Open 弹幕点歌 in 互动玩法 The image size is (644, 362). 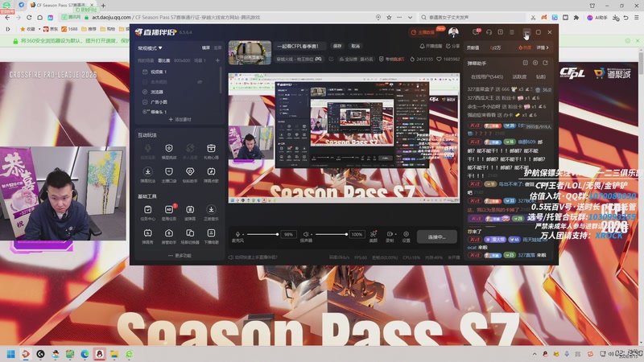[211, 175]
